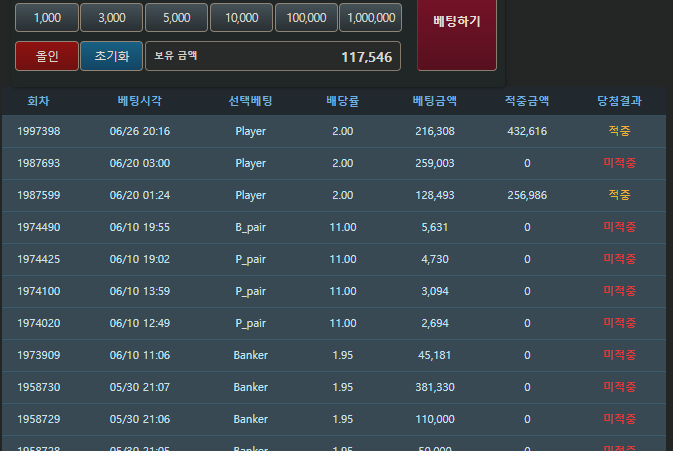The height and width of the screenshot is (451, 673).
Task: Select round number 1987693
Action: [x=39, y=163]
